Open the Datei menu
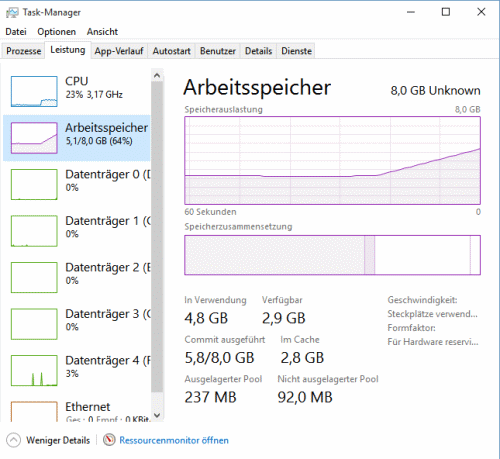 tap(16, 32)
